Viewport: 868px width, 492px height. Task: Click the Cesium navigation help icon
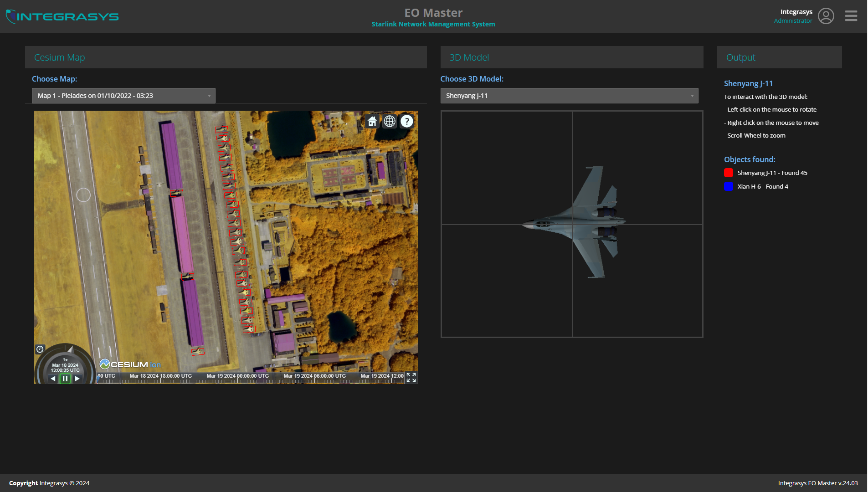point(406,121)
